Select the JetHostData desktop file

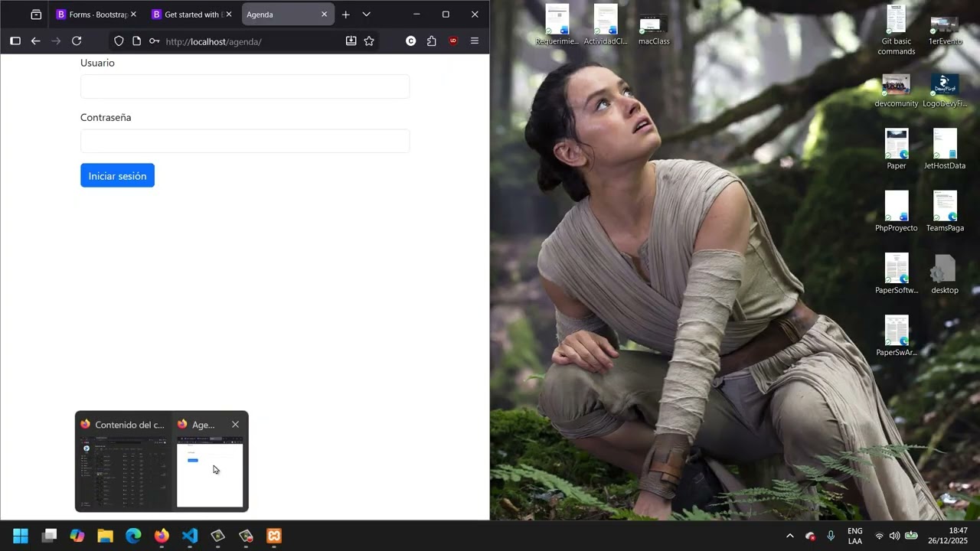pyautogui.click(x=945, y=149)
